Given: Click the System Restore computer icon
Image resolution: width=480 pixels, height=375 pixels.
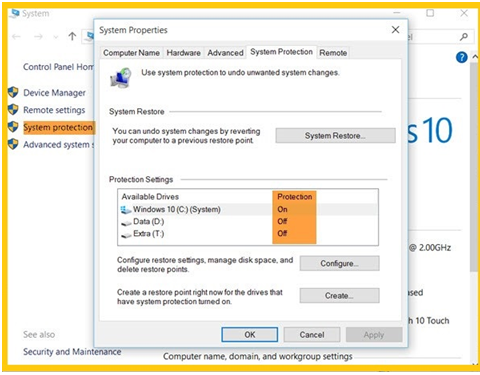Looking at the screenshot, I should coord(121,78).
